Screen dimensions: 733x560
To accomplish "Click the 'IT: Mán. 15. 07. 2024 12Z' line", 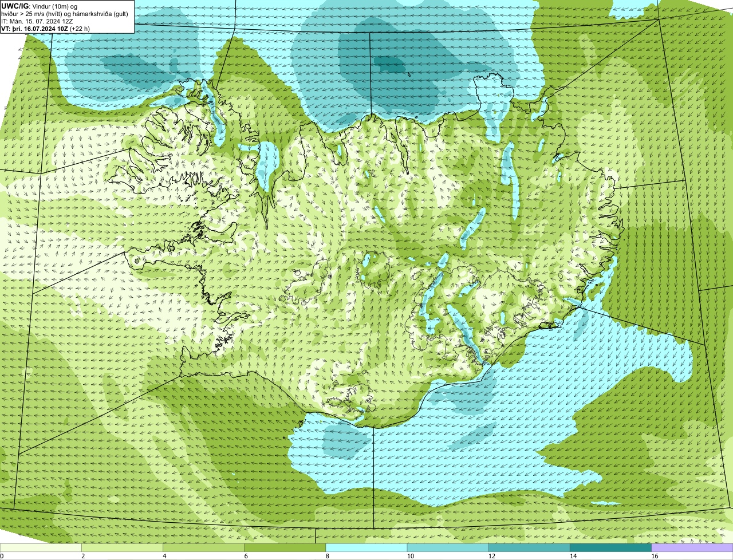I will coord(37,21).
